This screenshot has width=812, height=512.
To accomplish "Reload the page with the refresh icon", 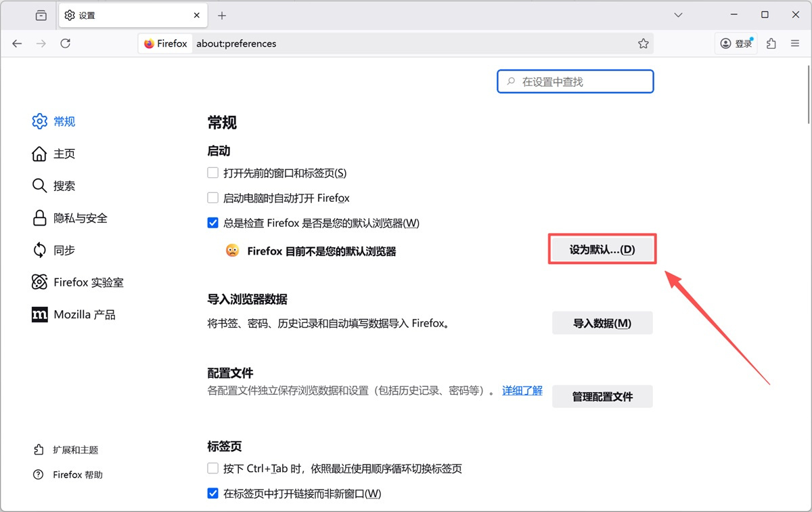I will coord(65,43).
